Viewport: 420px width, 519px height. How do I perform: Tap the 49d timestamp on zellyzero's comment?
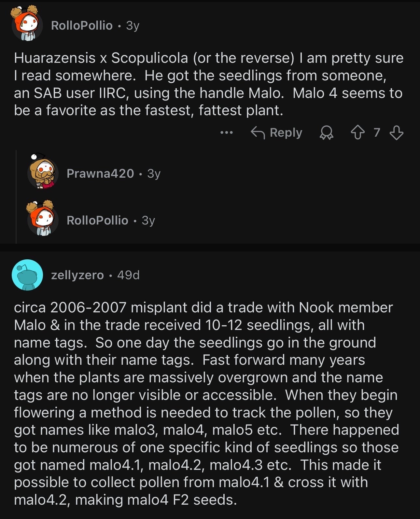pos(128,275)
